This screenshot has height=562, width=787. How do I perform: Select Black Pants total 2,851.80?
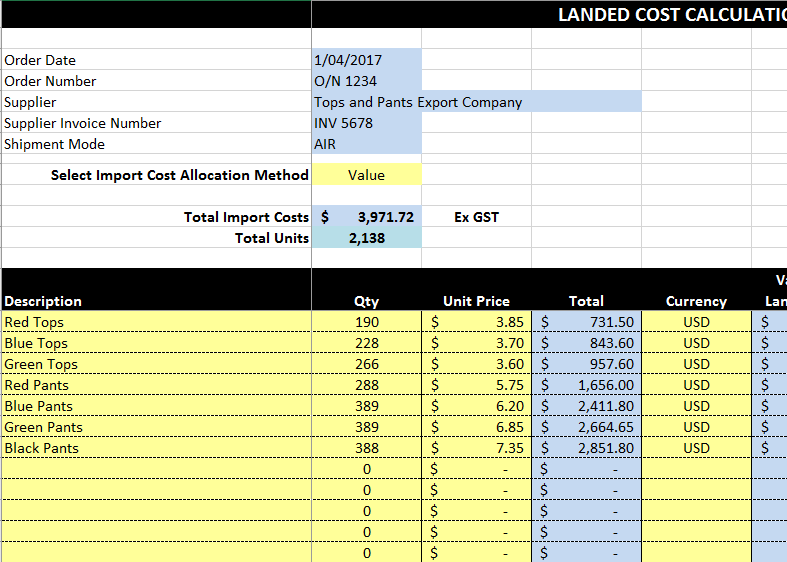click(586, 448)
